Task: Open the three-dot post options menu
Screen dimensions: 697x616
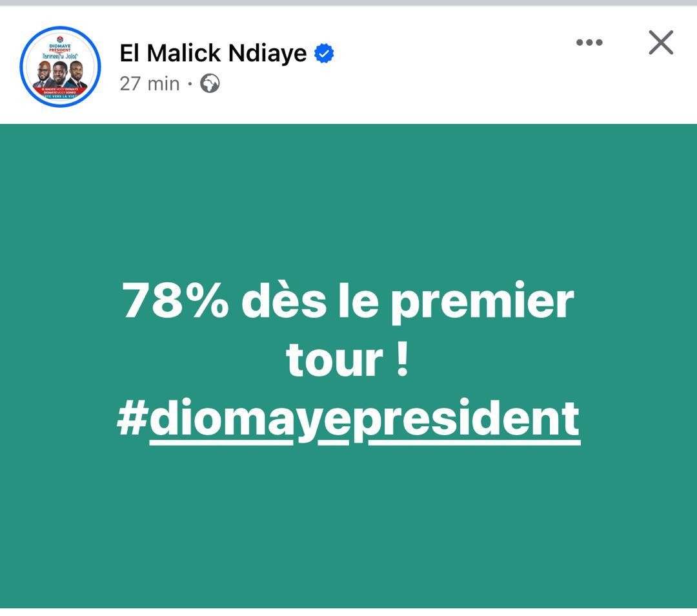Action: click(589, 43)
